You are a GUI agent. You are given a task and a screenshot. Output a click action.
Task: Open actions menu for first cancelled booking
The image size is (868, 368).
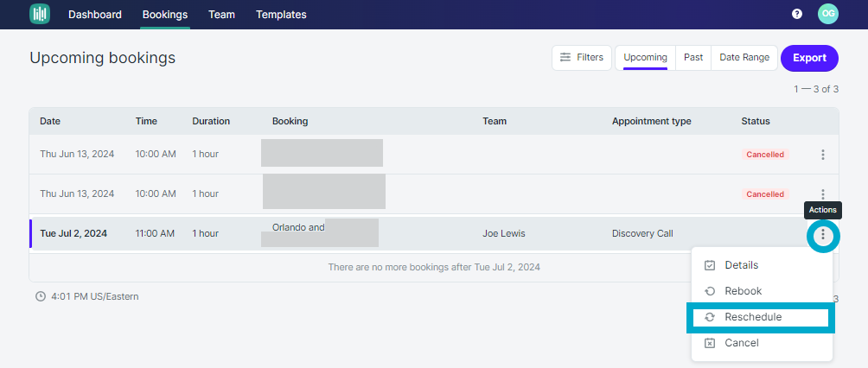[822, 155]
